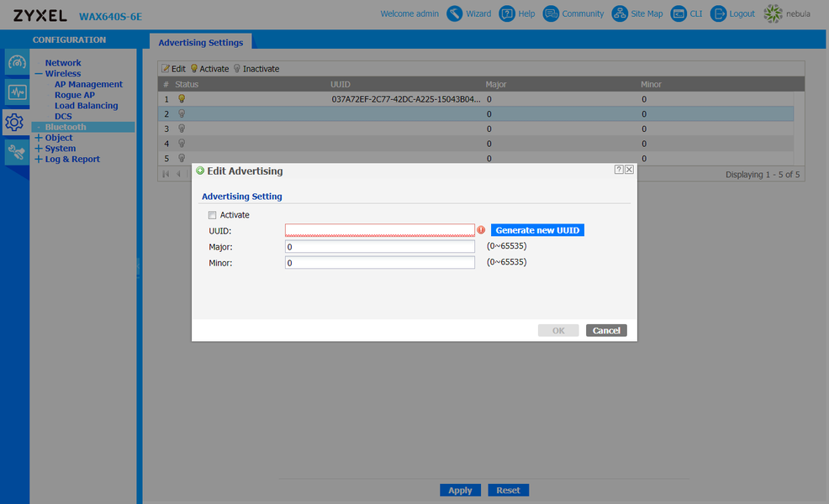
Task: Open the Help icon in header
Action: click(507, 13)
